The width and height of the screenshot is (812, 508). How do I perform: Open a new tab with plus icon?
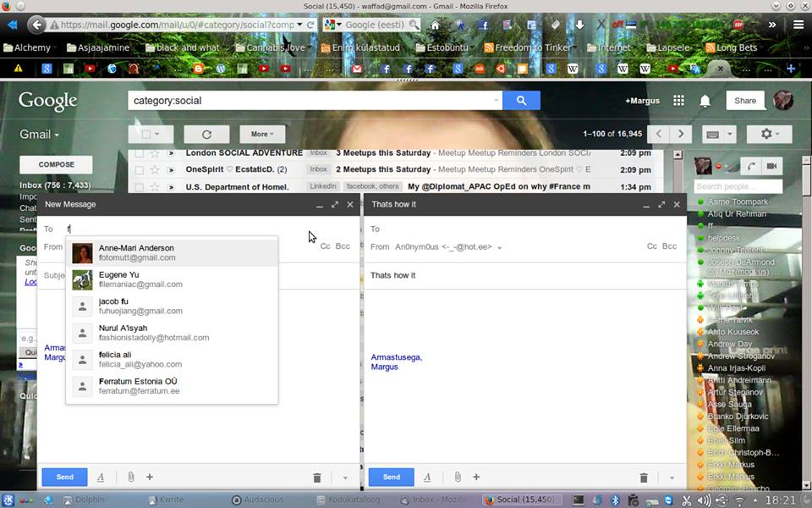click(791, 69)
